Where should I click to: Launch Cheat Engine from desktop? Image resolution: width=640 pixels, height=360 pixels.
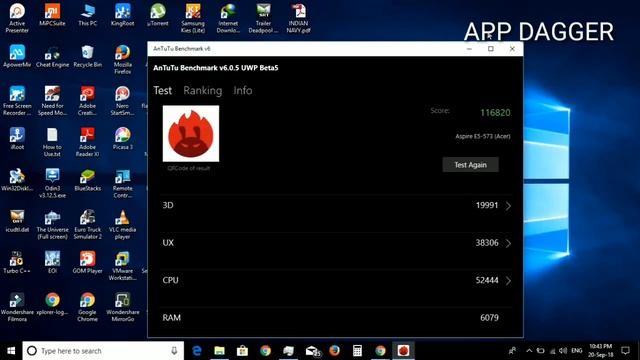click(52, 56)
